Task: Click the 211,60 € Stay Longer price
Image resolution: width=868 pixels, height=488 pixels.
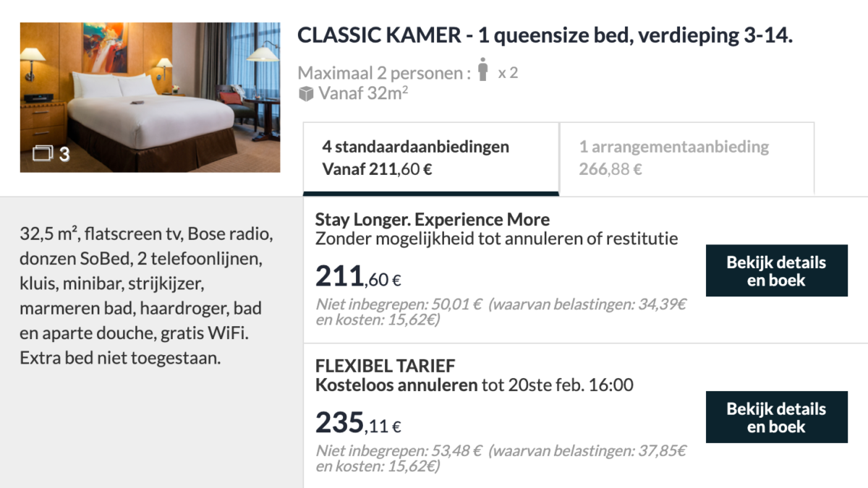Action: [x=358, y=276]
